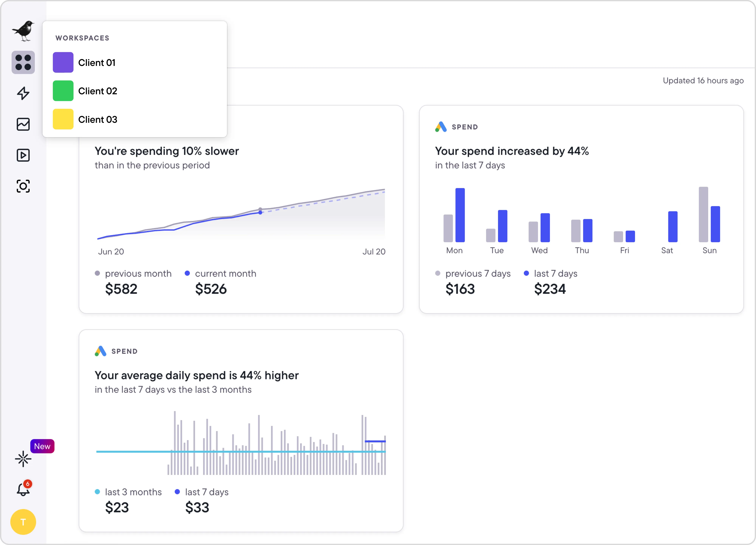Click the blackbird logo icon
This screenshot has height=545, width=756.
tap(23, 31)
